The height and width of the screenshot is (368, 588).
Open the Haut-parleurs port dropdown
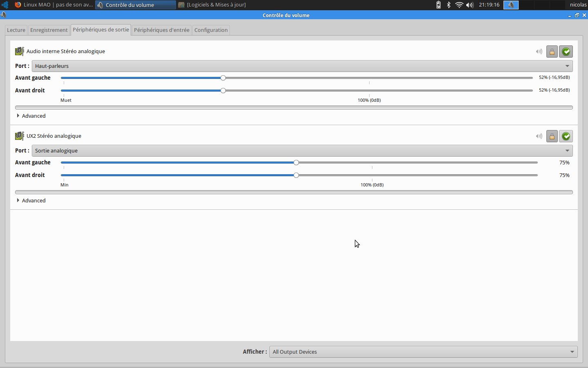(302, 66)
